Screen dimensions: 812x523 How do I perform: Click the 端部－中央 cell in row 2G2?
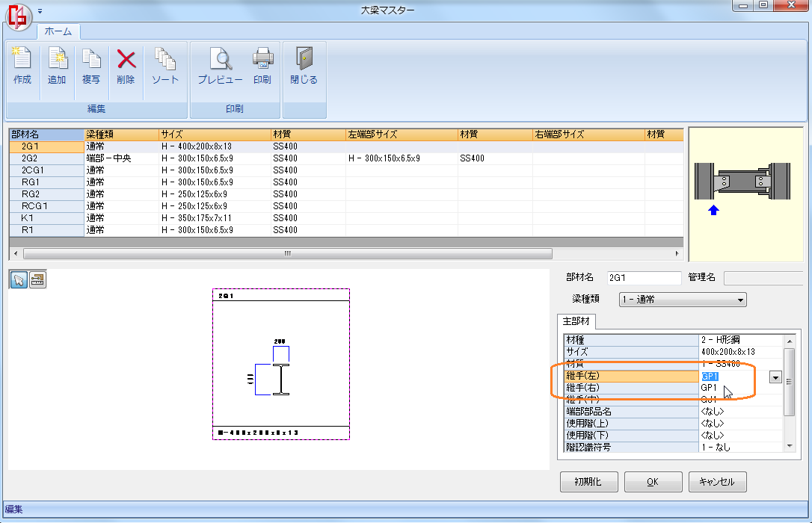click(121, 158)
